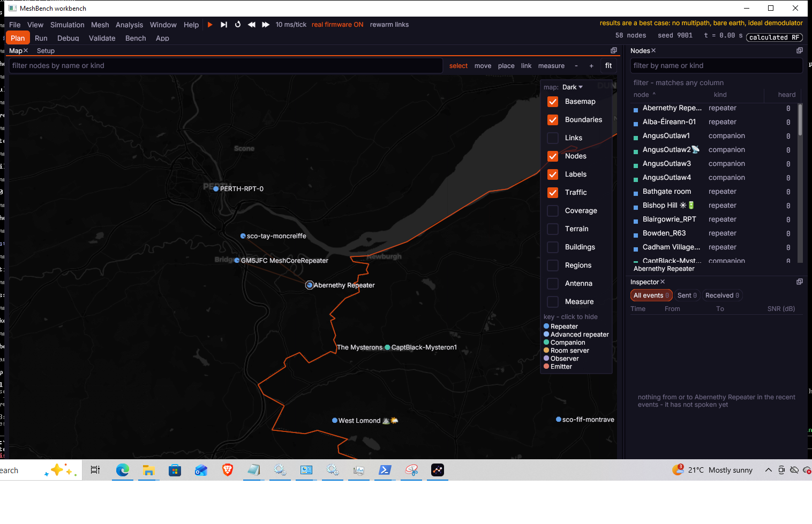Screen dimensions: 812x524
Task: Sort nodes by the node column header
Action: (x=644, y=95)
